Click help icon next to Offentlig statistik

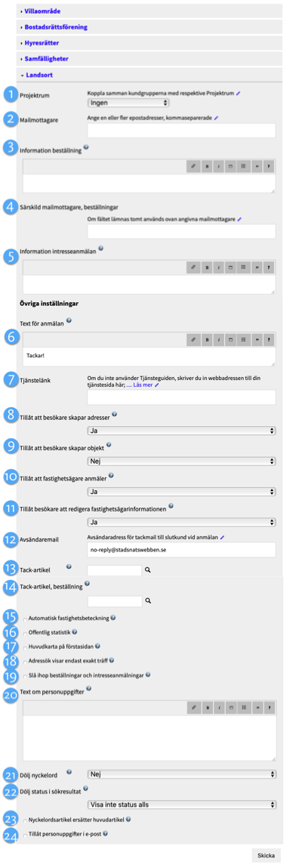pos(74,632)
